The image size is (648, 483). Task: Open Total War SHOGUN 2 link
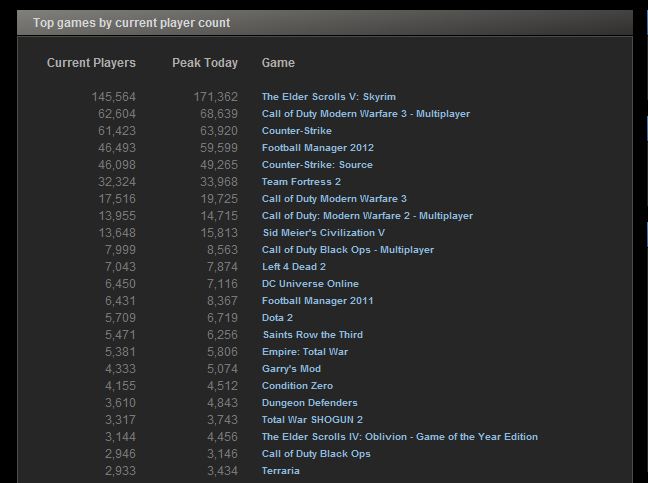tap(312, 419)
